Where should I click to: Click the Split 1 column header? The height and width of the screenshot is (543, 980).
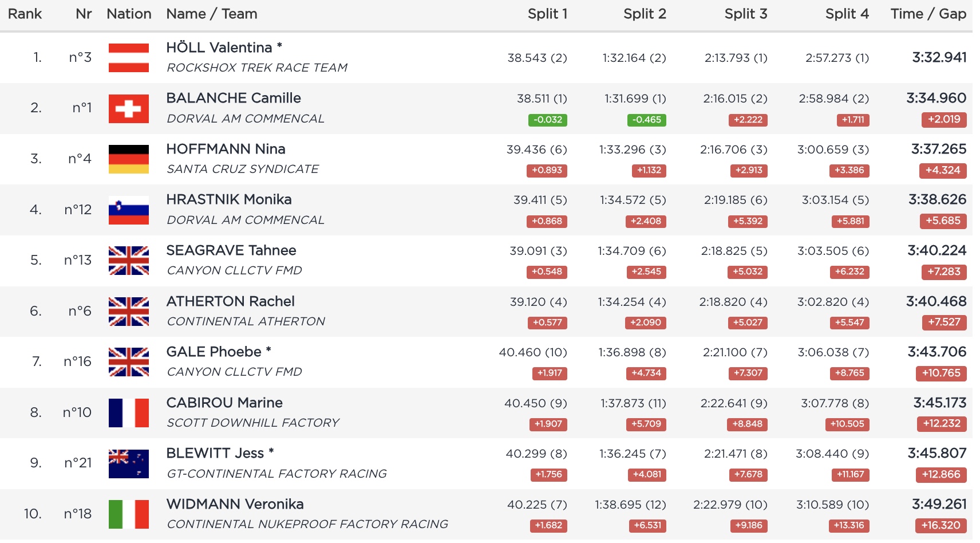[x=547, y=14]
